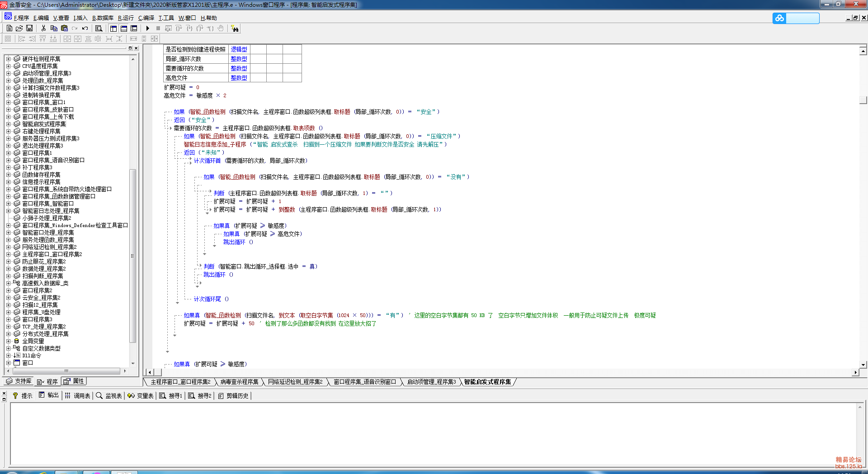The height and width of the screenshot is (474, 868).
Task: Save the program with the floppy disk icon
Action: click(29, 28)
